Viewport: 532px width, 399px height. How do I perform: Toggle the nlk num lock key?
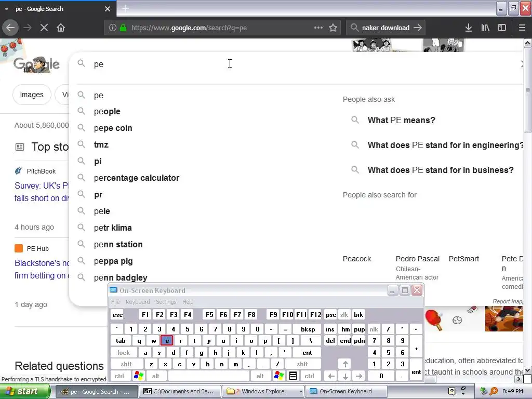tap(374, 329)
